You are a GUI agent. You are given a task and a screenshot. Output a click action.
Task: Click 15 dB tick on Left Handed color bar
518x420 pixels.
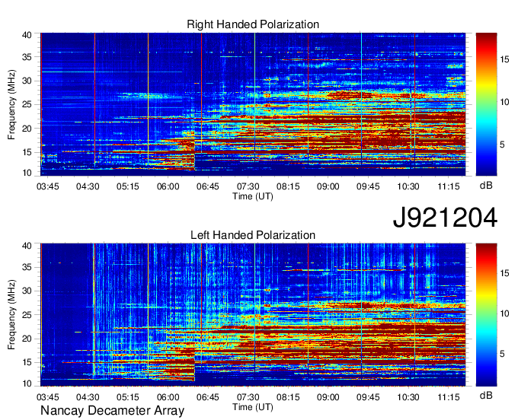(504, 273)
